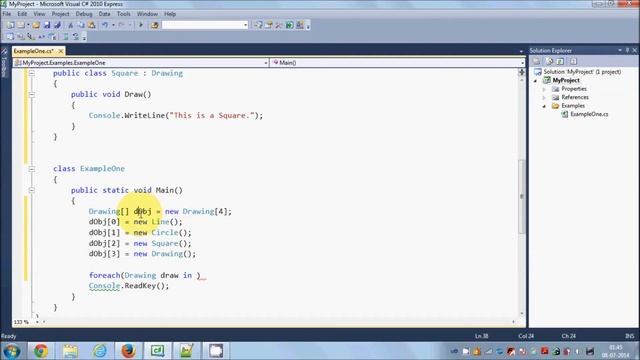Viewport: 640px width, 360px height.
Task: Open the Window menu
Action: coord(147,14)
